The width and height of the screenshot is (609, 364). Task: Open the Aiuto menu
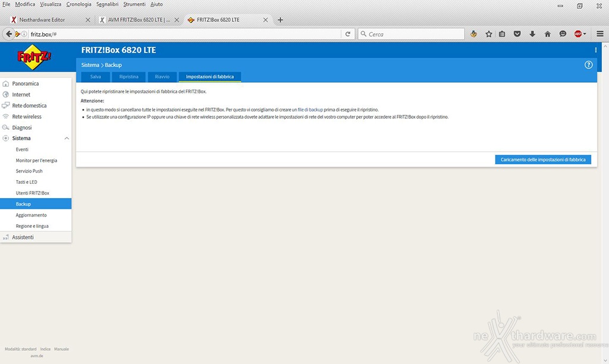156,4
